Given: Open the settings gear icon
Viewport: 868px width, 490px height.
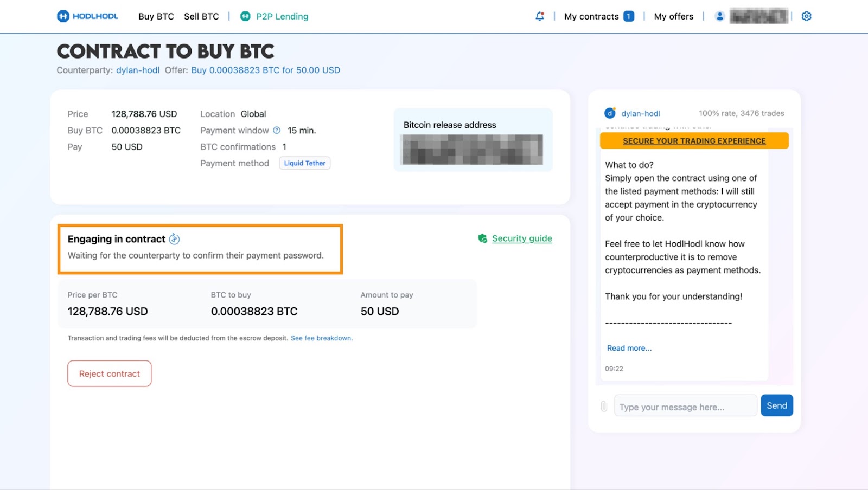Looking at the screenshot, I should click(807, 16).
